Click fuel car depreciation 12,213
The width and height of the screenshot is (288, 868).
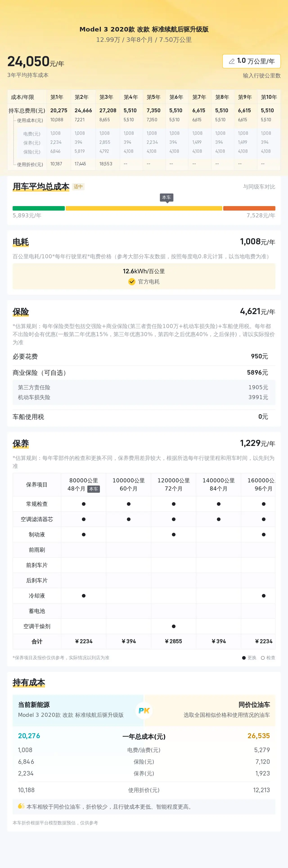[x=262, y=790]
